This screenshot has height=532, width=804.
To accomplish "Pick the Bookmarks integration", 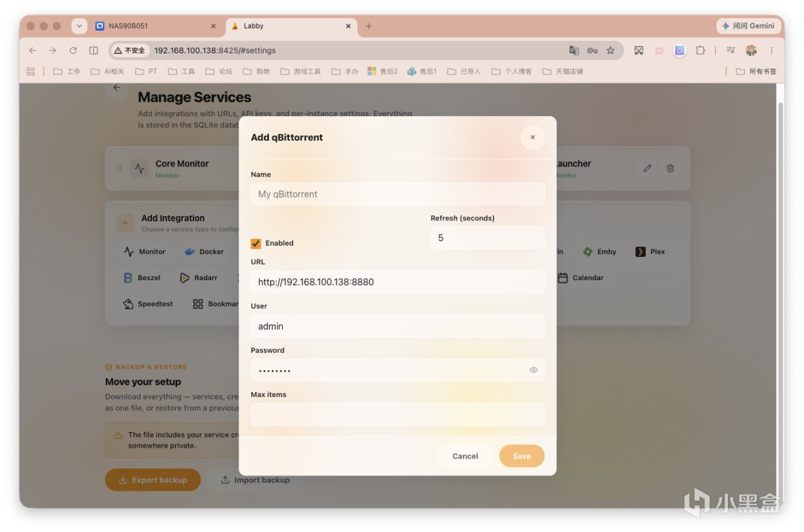I will tap(215, 304).
